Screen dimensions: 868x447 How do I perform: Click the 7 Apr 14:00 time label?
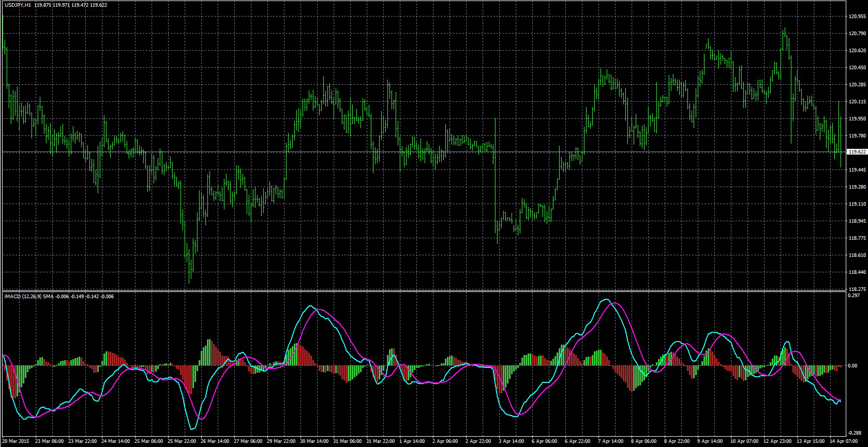tap(612, 442)
